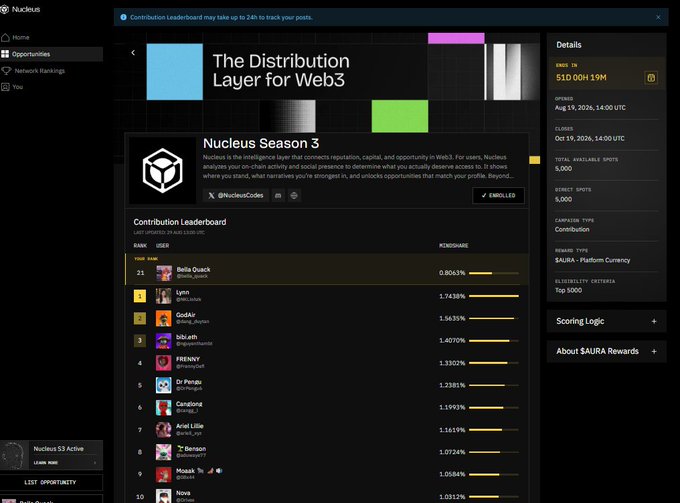Image resolution: width=680 pixels, height=503 pixels.
Task: Click the $AURA - Platform Currency text
Action: click(592, 260)
